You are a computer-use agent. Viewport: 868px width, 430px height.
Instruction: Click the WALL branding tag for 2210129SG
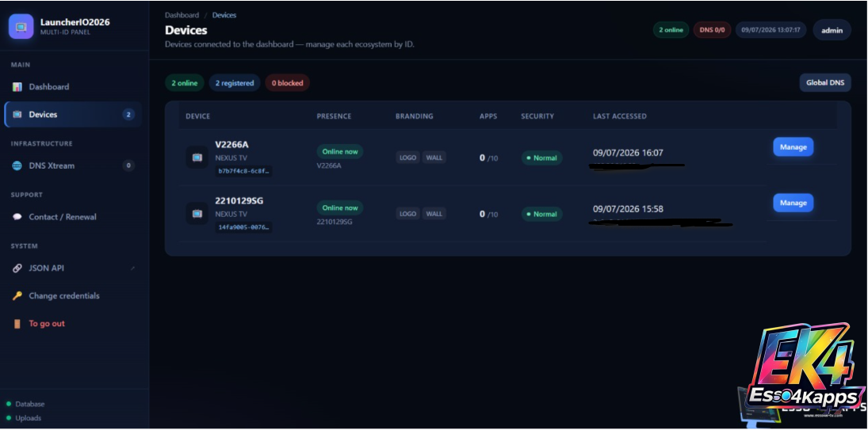[434, 213]
